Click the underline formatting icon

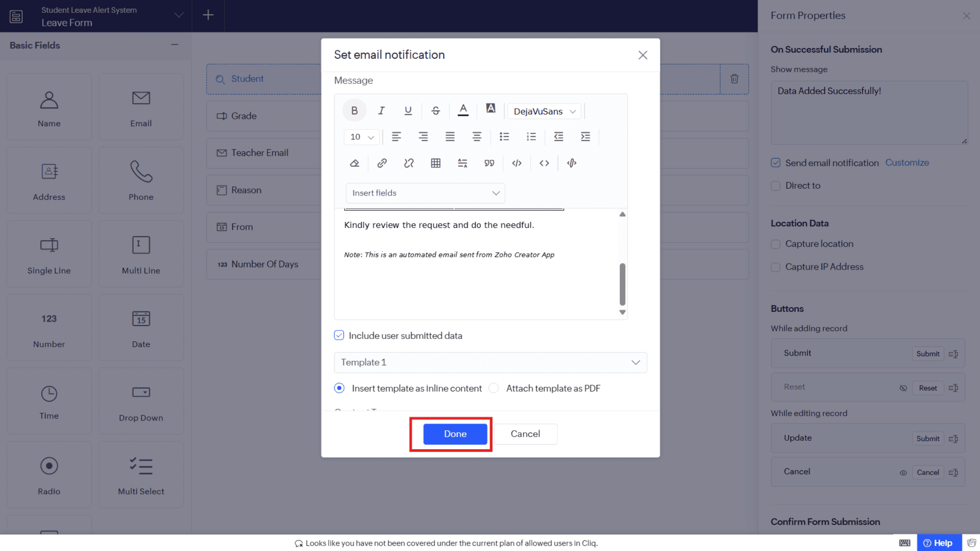408,111
